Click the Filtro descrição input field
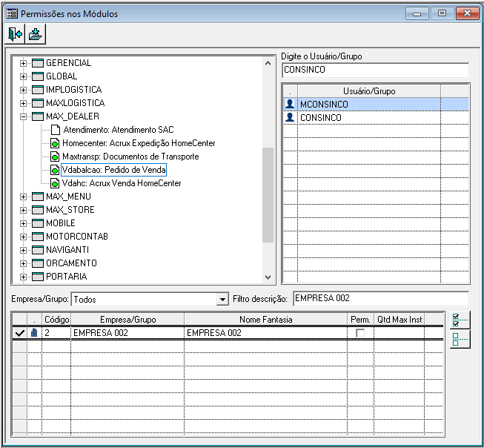 pyautogui.click(x=381, y=298)
